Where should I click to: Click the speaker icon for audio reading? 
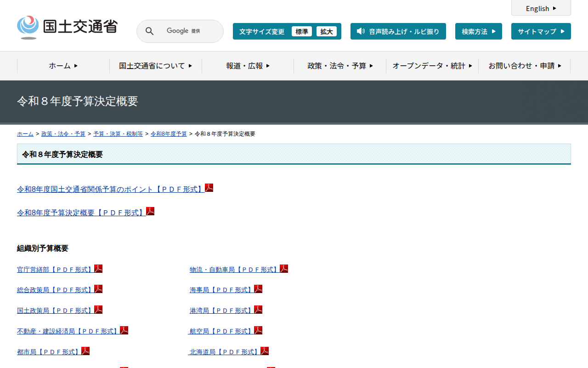pyautogui.click(x=361, y=31)
